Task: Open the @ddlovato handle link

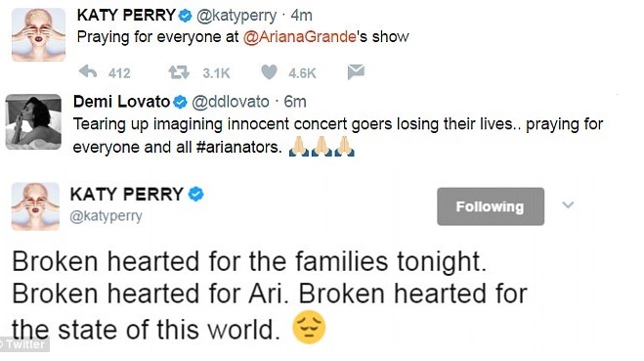Action: click(231, 102)
